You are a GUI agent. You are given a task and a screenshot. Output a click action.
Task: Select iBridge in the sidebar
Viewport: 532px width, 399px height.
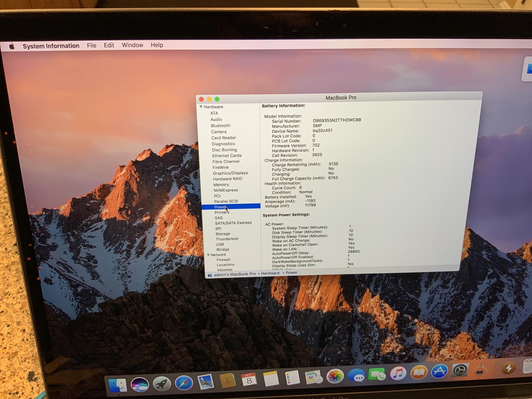point(222,249)
